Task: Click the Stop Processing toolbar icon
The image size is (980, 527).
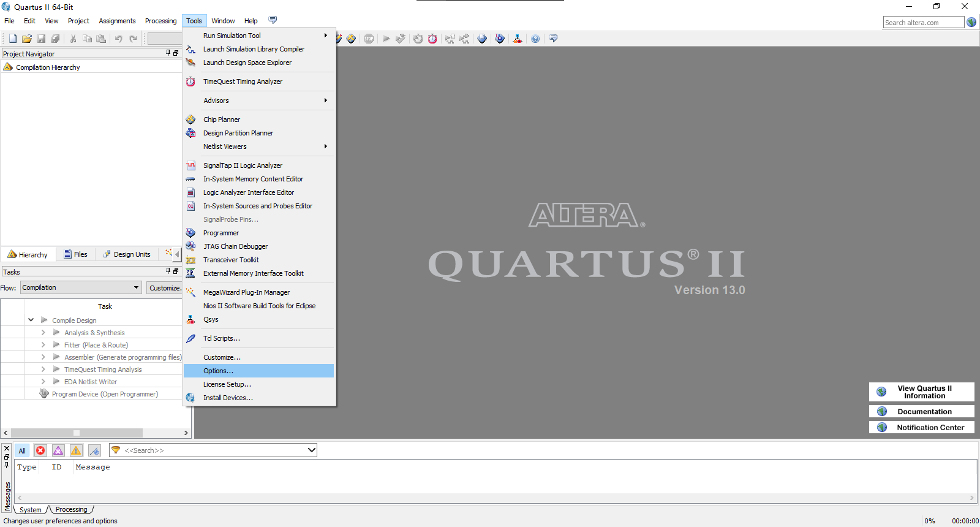Action: point(369,39)
